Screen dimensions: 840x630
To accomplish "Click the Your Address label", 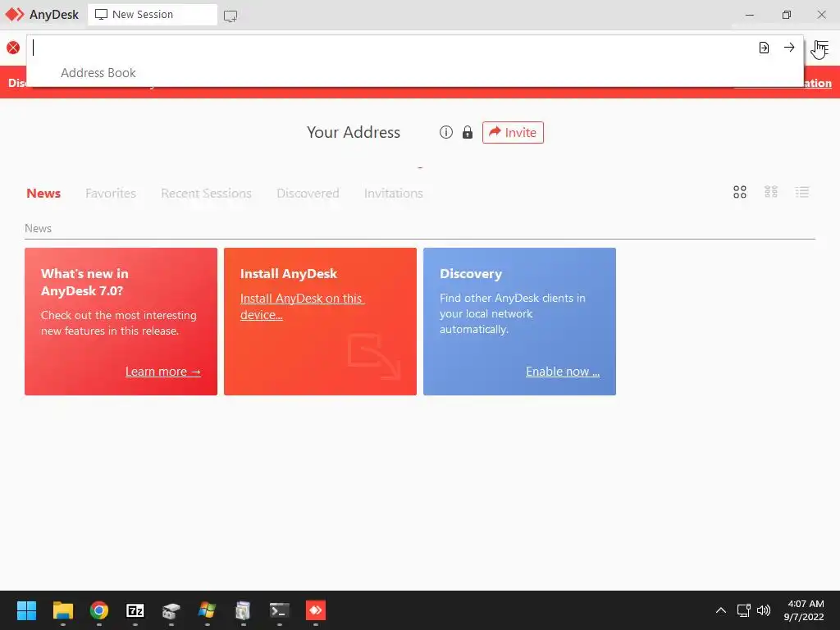I will coord(353,132).
